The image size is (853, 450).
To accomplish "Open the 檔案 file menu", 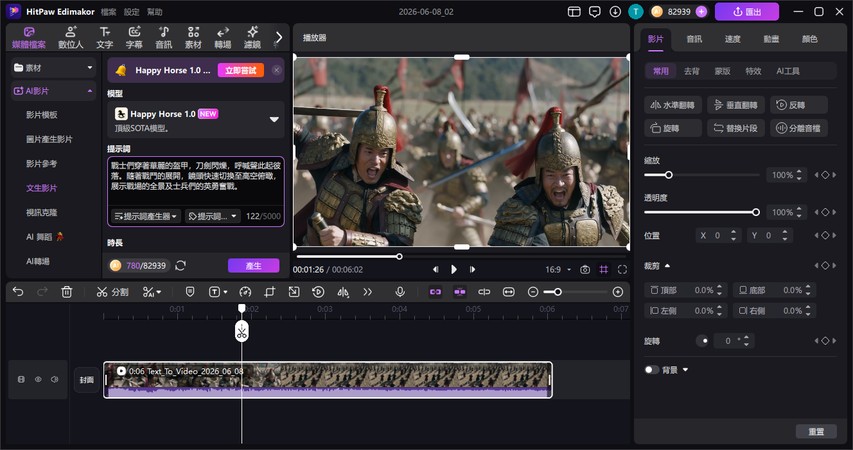I will [108, 11].
